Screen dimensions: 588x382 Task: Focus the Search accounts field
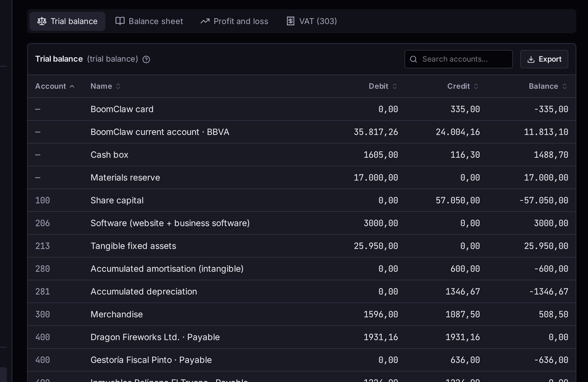(x=458, y=59)
